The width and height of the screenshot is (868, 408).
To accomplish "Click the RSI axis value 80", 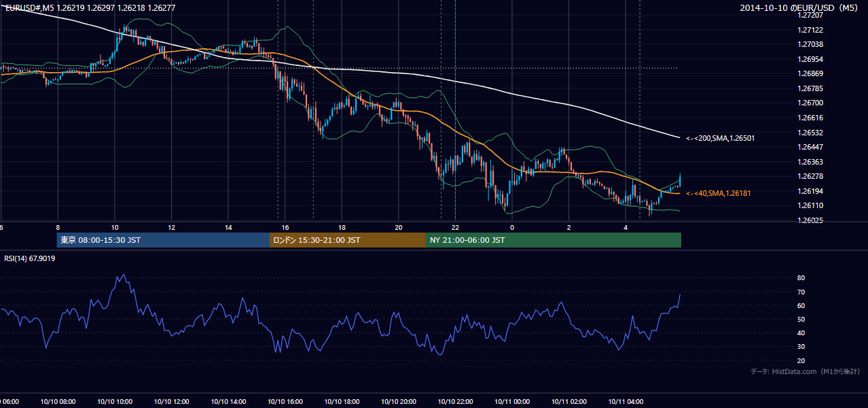I will coord(801,278).
